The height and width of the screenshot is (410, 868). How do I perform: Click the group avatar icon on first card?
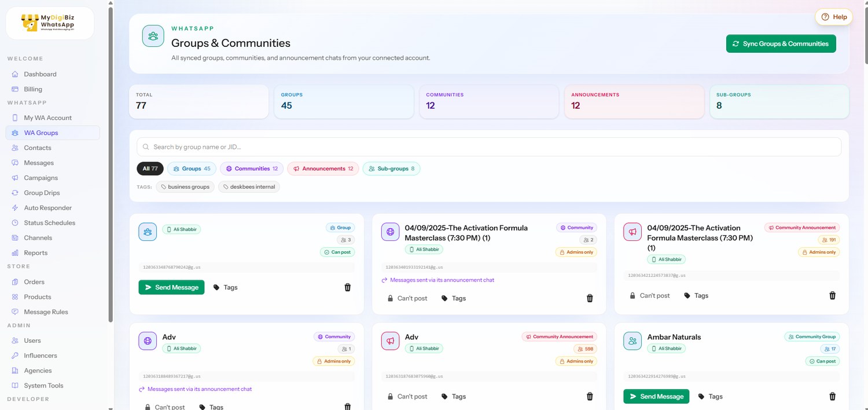click(x=148, y=232)
